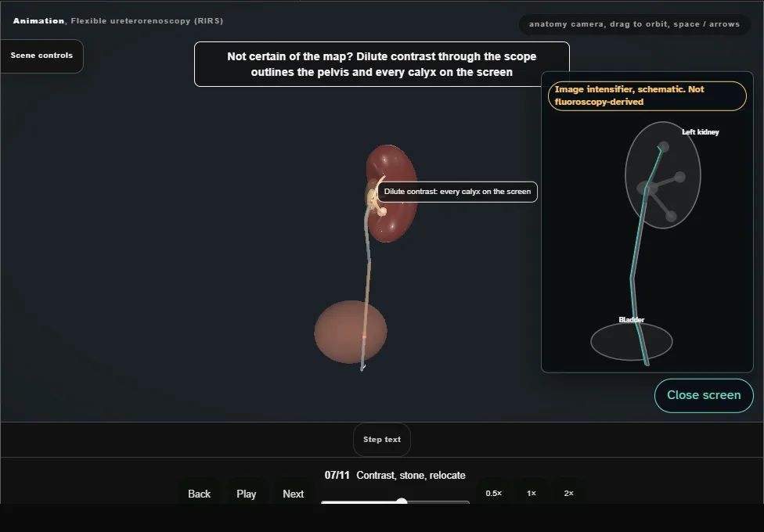Set playback speed to 1×
The image size is (764, 532).
click(531, 493)
